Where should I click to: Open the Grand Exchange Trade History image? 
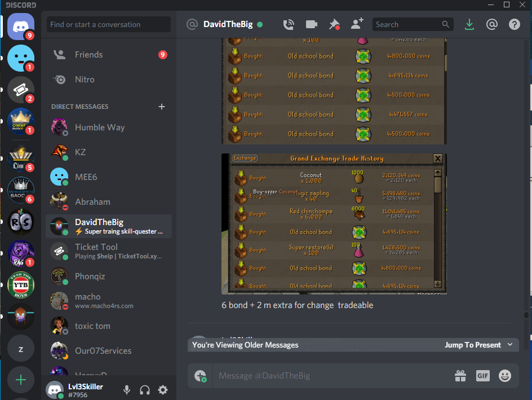(x=334, y=224)
